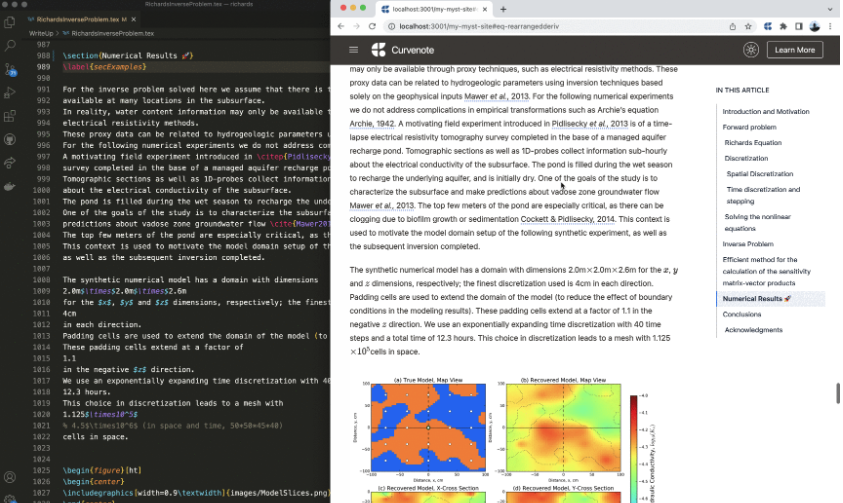Screen dimensions: 843x503
Task: Jump to Inverse Problem in article outline
Action: point(747,243)
